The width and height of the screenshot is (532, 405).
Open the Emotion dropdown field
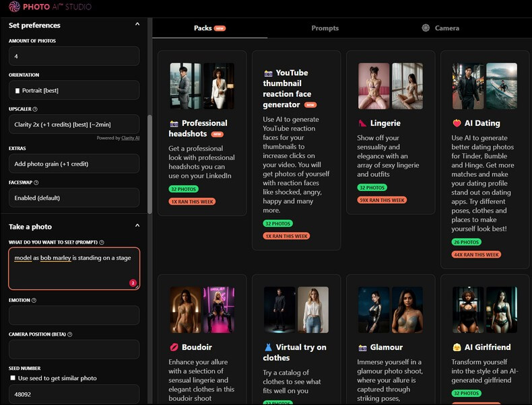click(74, 316)
